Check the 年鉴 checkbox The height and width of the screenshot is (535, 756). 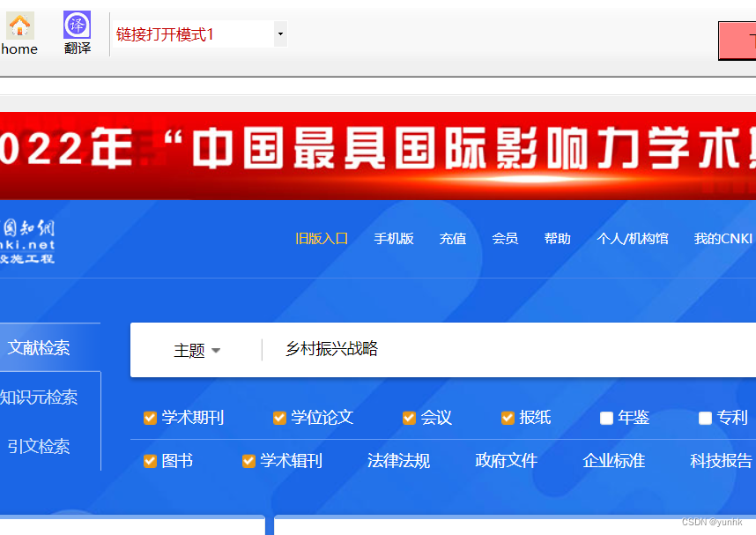point(606,418)
